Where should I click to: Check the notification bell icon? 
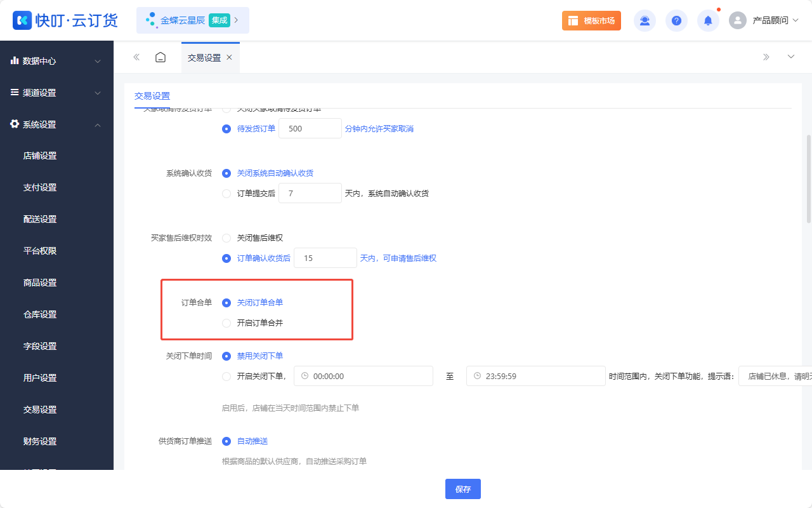708,20
